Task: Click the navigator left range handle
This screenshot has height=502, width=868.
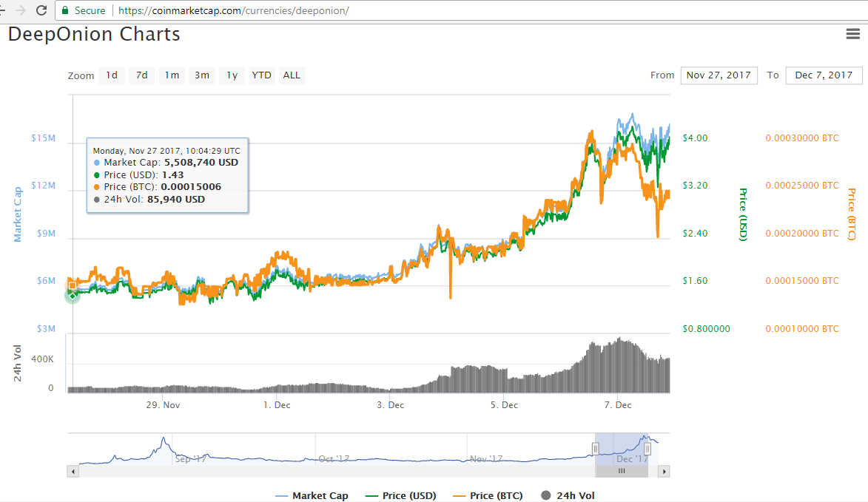Action: pyautogui.click(x=596, y=449)
